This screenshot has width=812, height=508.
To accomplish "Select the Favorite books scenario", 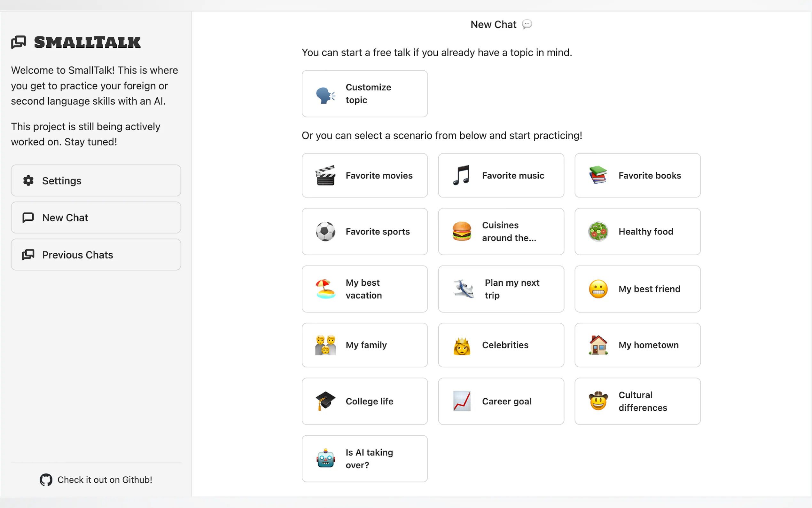I will 637,175.
